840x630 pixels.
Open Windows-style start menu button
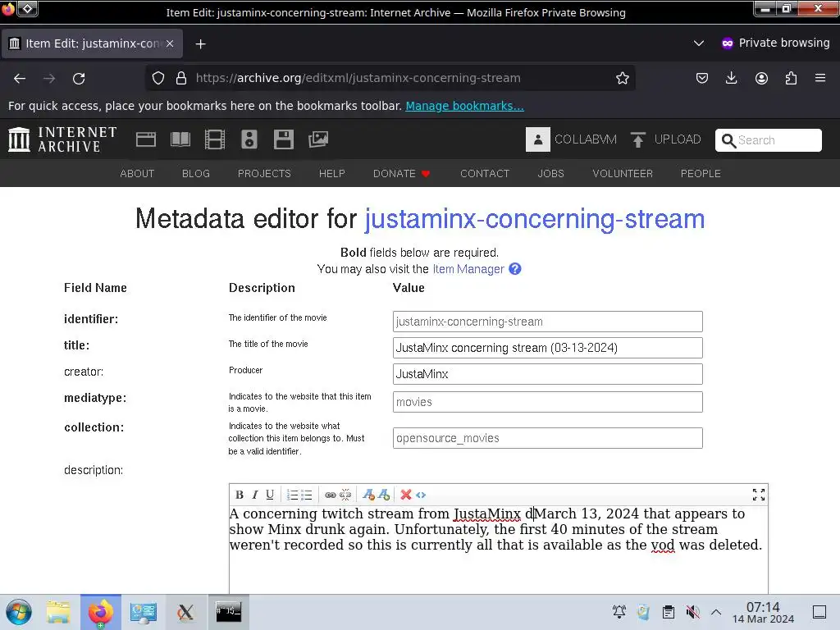pyautogui.click(x=19, y=612)
